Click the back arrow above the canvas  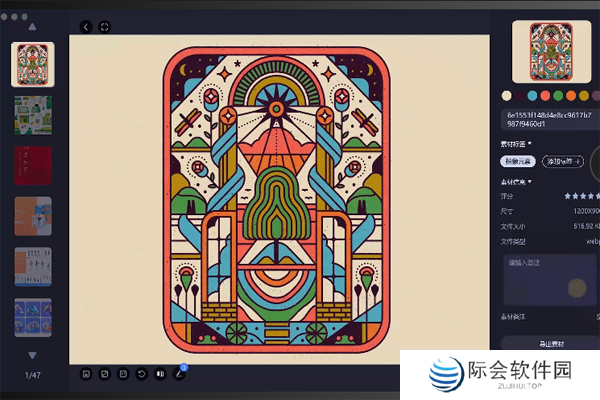pyautogui.click(x=86, y=27)
